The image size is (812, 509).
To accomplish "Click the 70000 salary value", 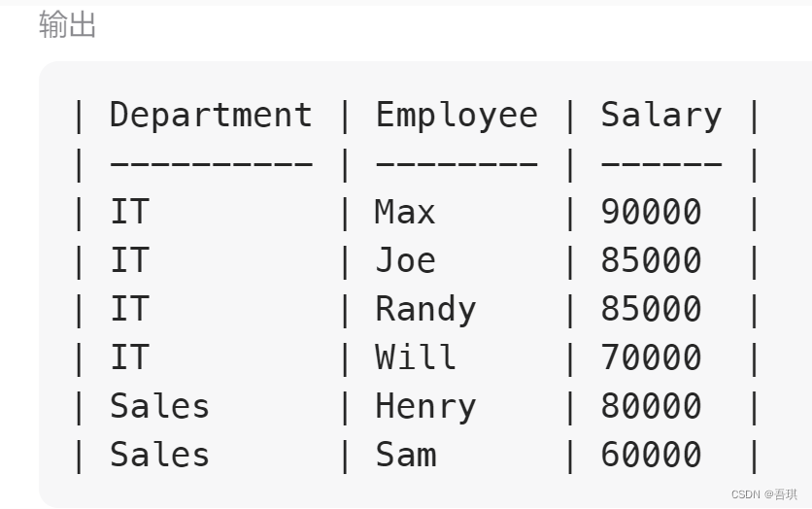I will point(651,357).
